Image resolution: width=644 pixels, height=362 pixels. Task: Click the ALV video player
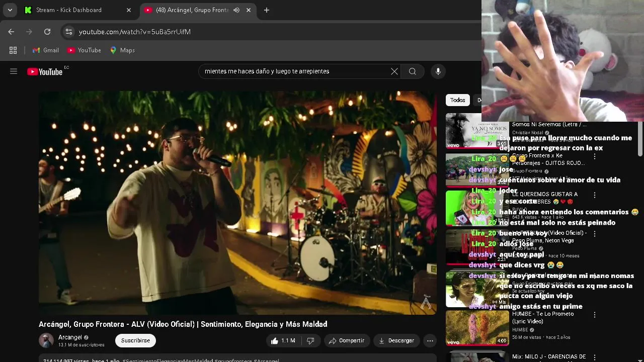(x=237, y=203)
